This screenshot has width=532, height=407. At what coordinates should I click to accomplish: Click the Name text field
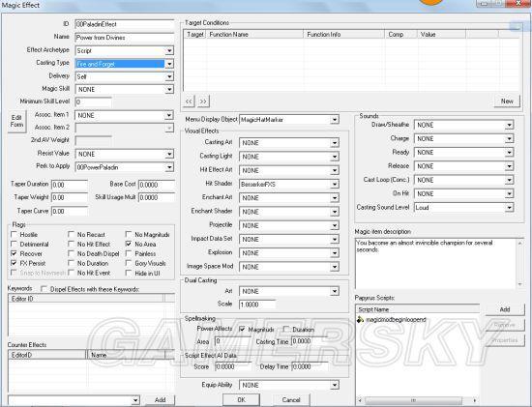pyautogui.click(x=124, y=38)
